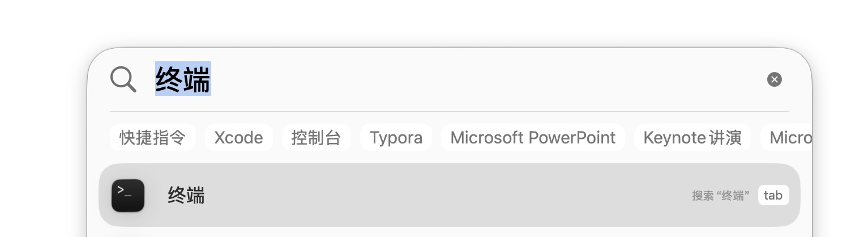Choose the Keynote 讲演 suggestion chip
This screenshot has width=868, height=237.
pos(692,138)
